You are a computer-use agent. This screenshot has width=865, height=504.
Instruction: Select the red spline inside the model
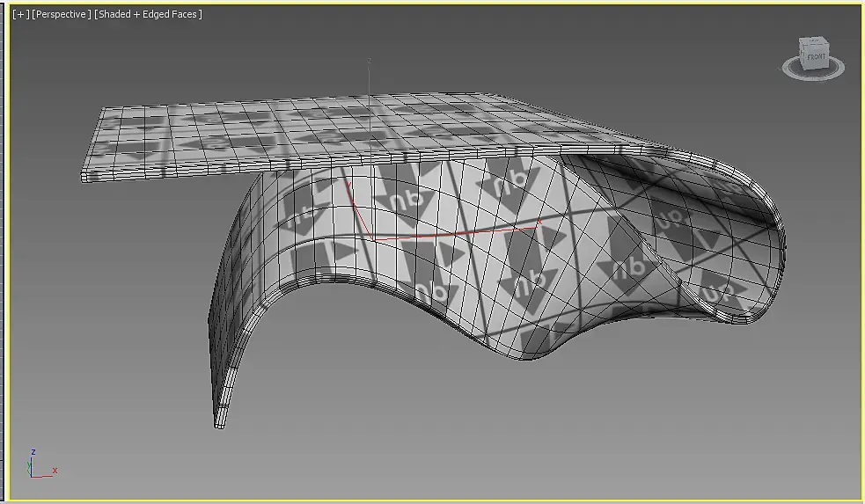442,236
